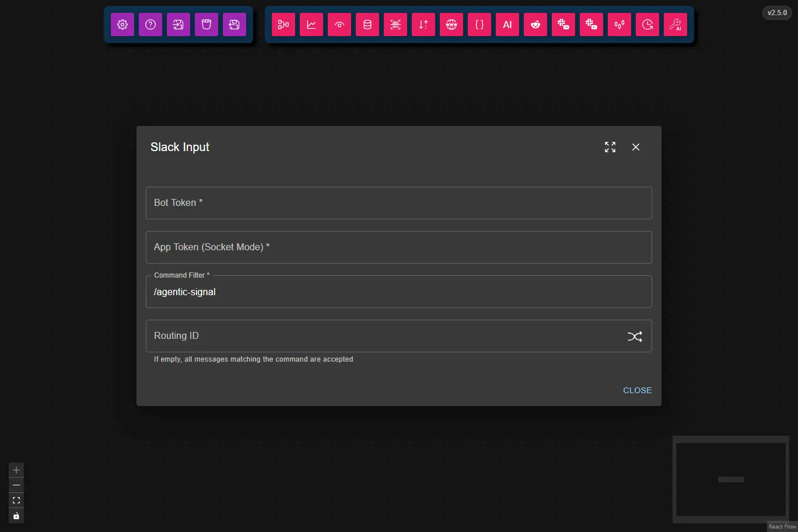The height and width of the screenshot is (532, 798).
Task: Open the settings gear in the toolbar
Action: tap(123, 24)
